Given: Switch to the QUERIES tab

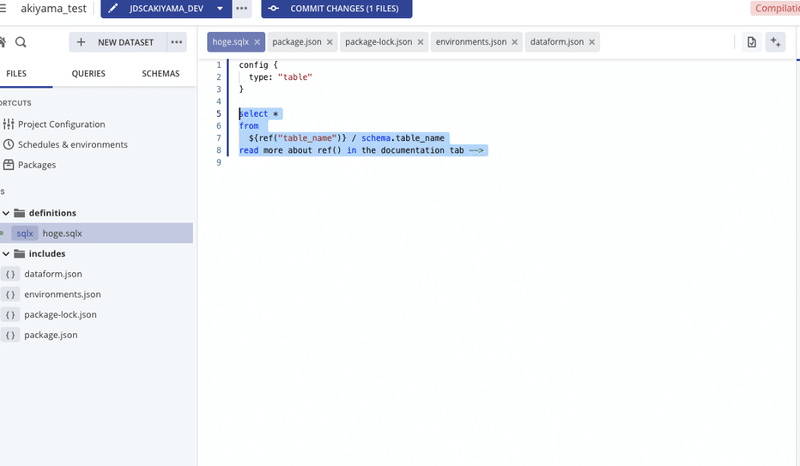Looking at the screenshot, I should (88, 73).
